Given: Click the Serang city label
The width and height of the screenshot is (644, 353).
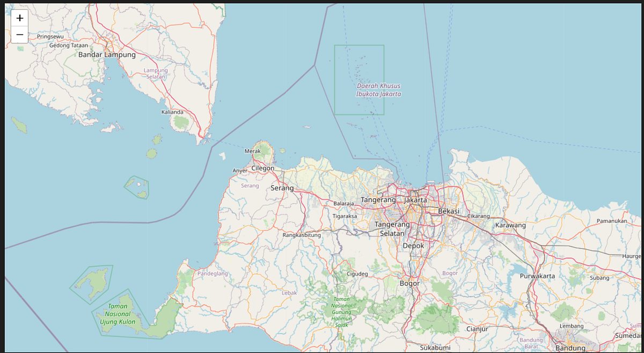Looking at the screenshot, I should click(283, 188).
